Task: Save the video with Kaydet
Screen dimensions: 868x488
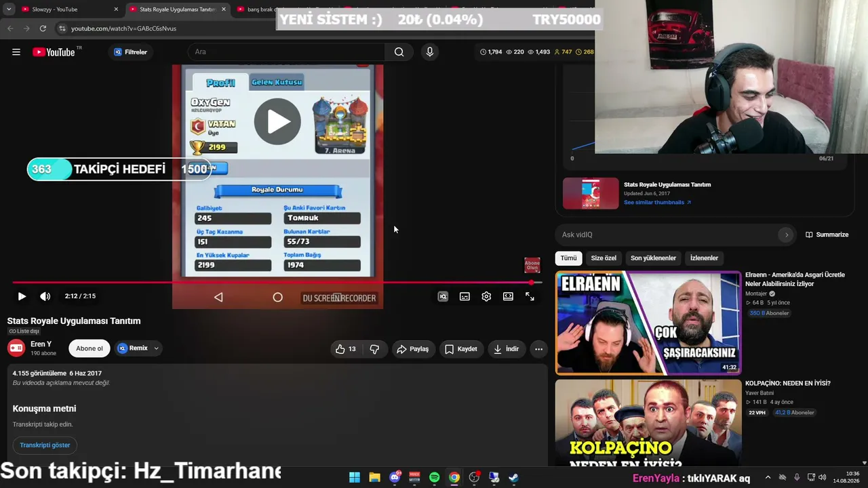Action: pyautogui.click(x=461, y=349)
